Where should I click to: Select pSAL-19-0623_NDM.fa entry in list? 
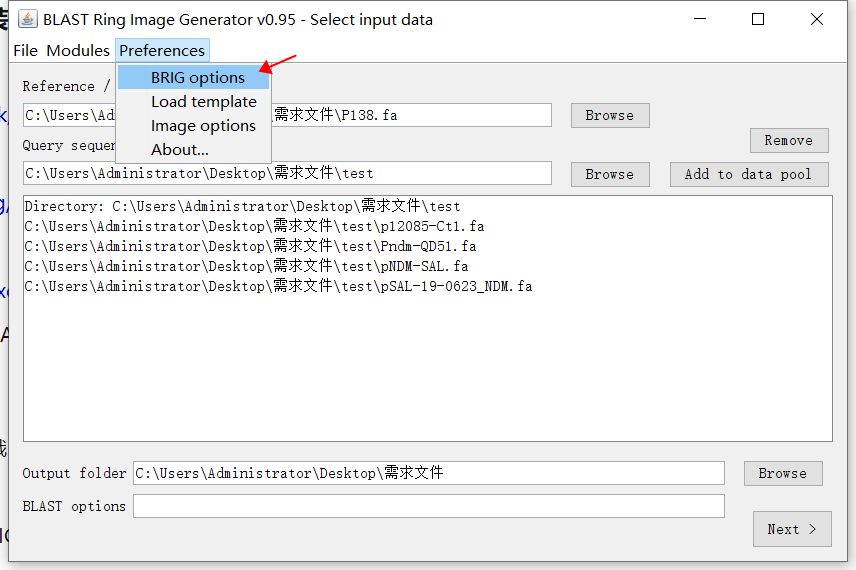[x=278, y=286]
